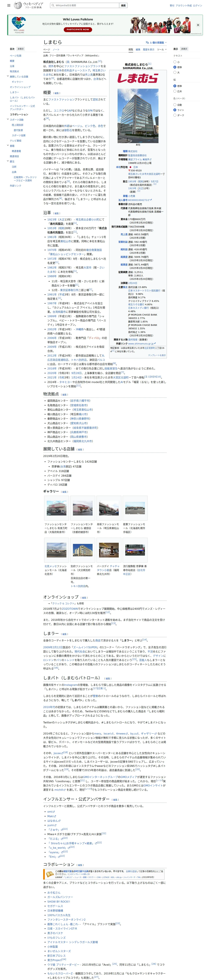The image size is (210, 980).
Task: Expand the ツール dropdown menu
Action: pos(162,49)
